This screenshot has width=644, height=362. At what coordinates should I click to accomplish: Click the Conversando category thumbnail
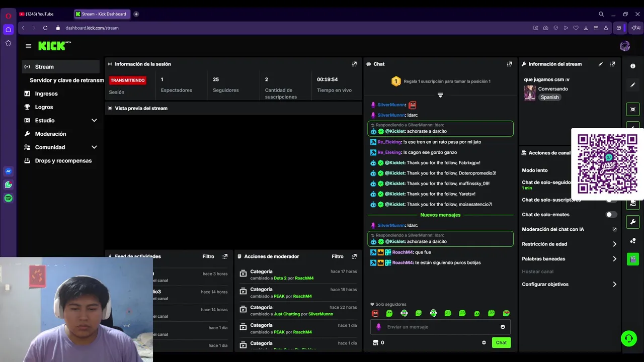(530, 93)
